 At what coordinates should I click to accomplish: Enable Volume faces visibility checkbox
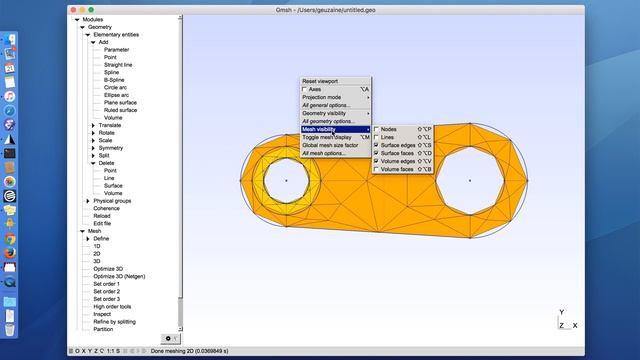(376, 169)
